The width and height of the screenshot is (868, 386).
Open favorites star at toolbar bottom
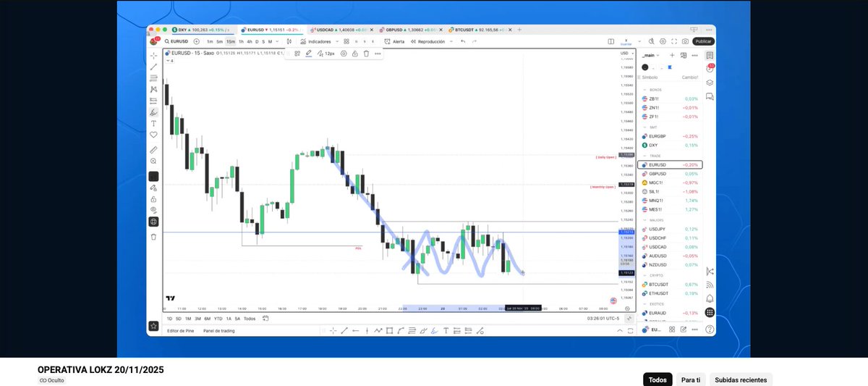point(153,327)
